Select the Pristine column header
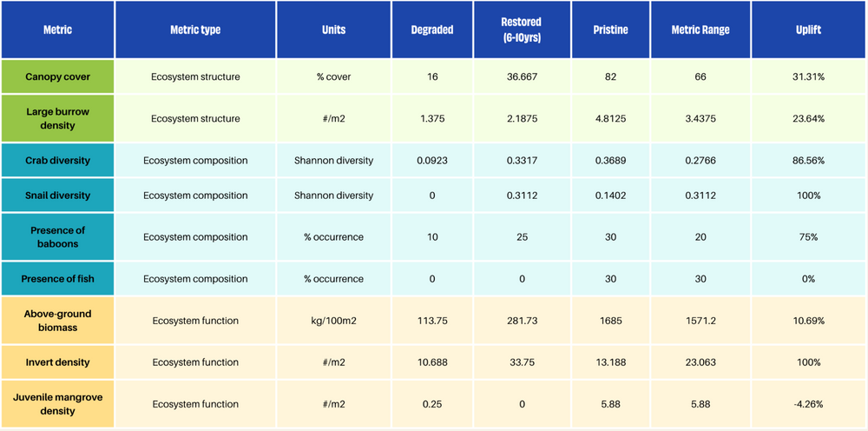The width and height of the screenshot is (868, 431). coord(611,30)
